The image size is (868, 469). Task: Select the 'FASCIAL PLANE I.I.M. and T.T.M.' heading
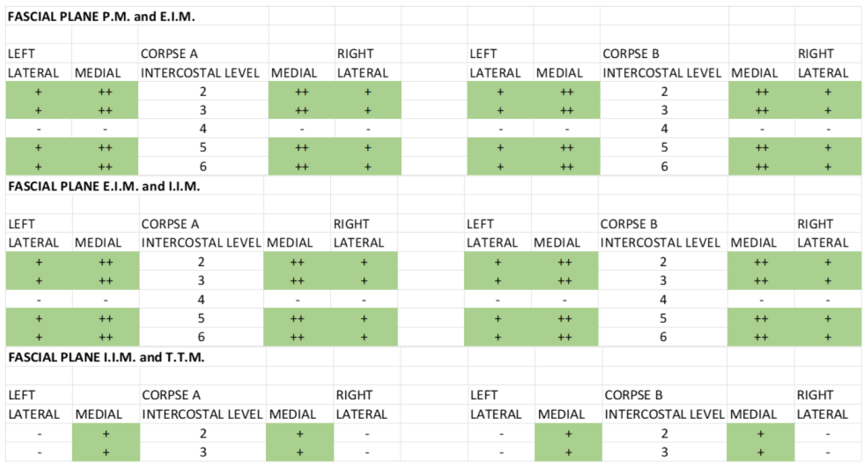106,357
